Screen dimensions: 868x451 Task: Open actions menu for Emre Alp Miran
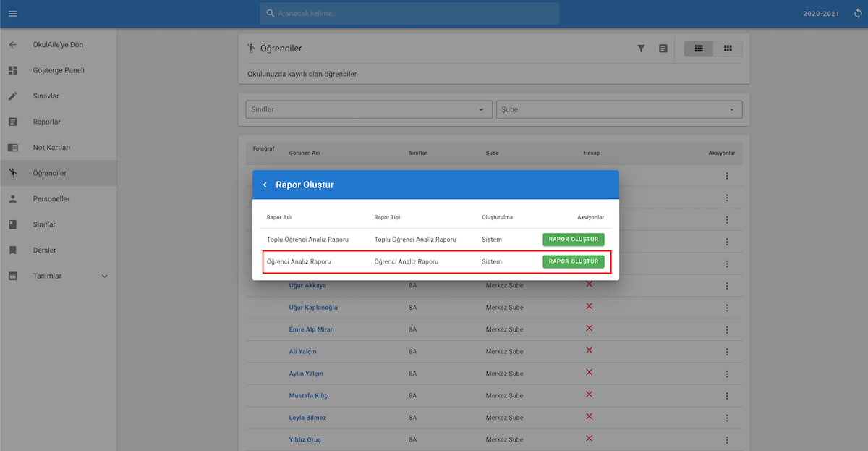pos(727,330)
